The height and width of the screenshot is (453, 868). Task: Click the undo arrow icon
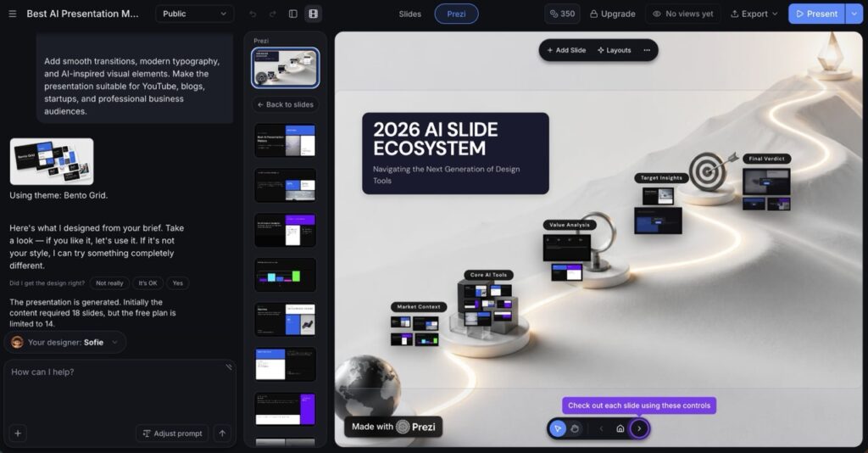tap(253, 14)
